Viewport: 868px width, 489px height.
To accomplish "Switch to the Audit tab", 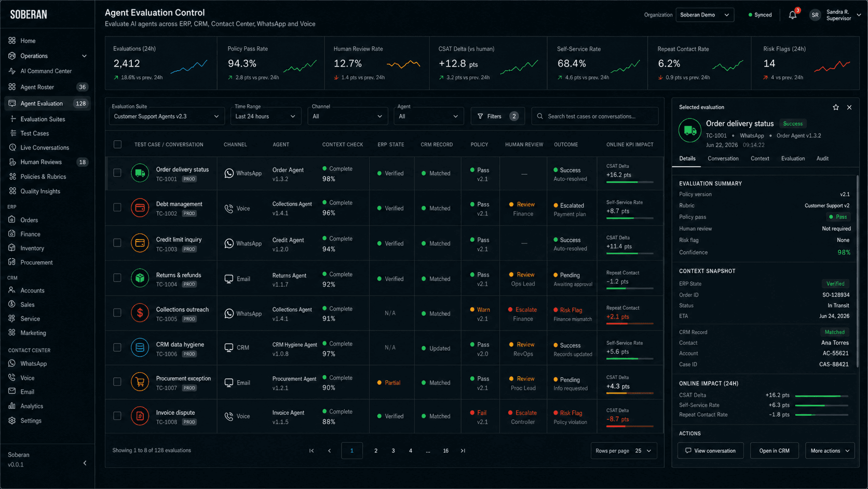I will click(822, 158).
